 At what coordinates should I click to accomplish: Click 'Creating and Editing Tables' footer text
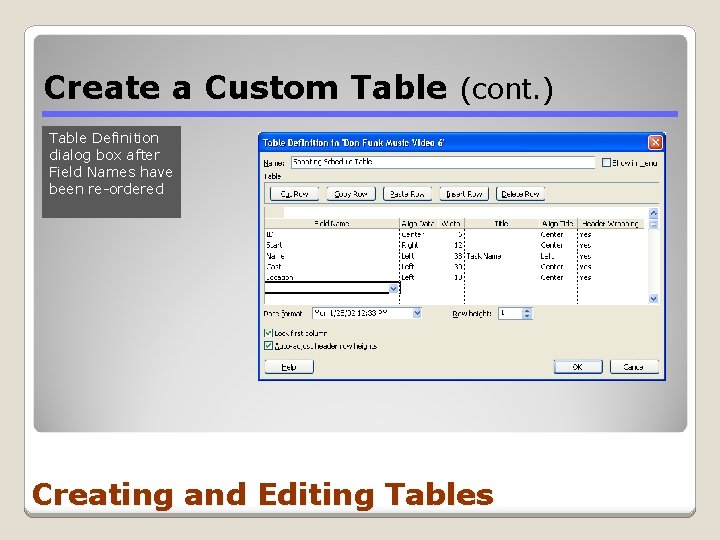coord(263,495)
